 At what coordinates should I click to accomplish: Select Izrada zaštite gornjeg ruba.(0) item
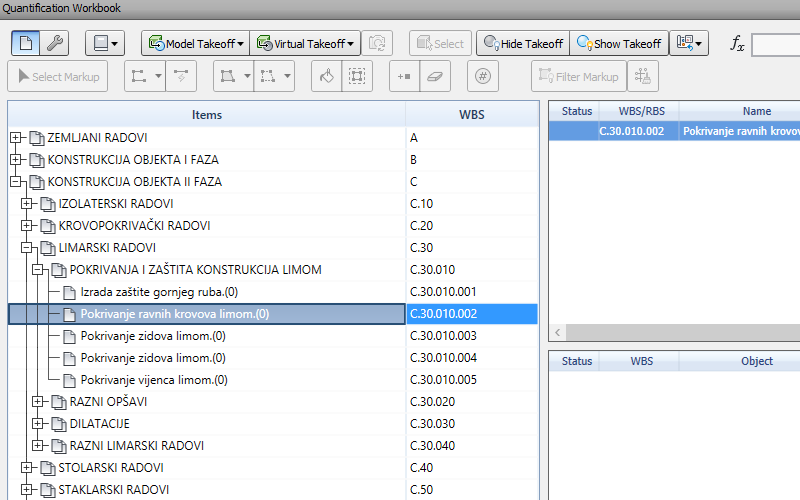click(x=160, y=292)
